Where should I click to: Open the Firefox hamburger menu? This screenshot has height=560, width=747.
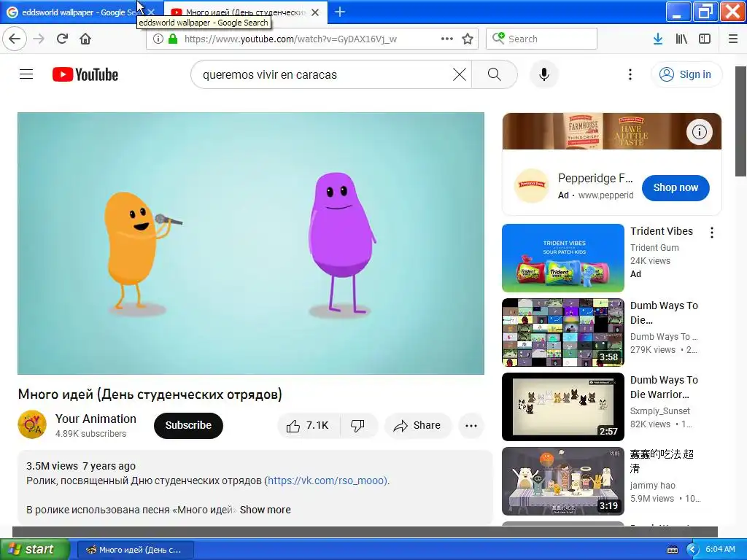pos(733,39)
